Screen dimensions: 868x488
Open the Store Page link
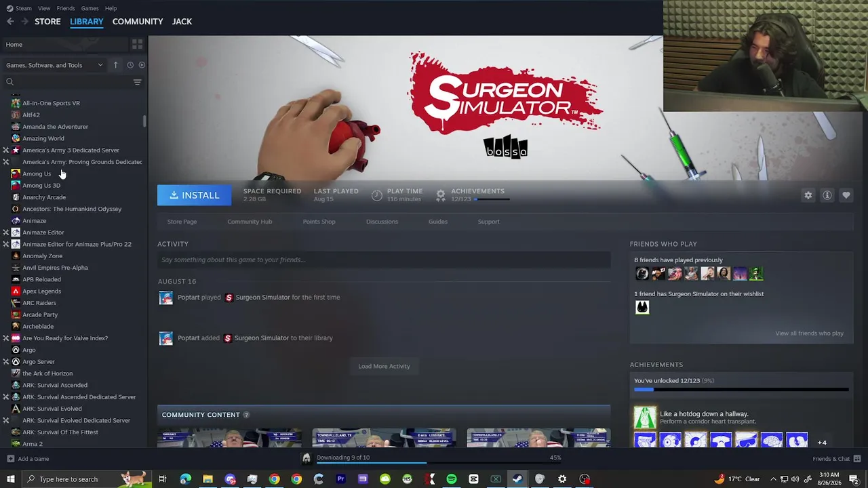(x=182, y=222)
